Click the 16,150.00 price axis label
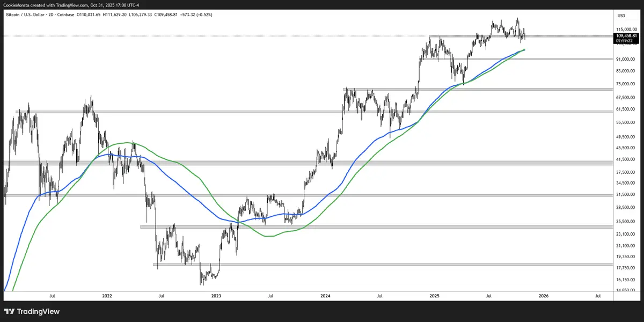Screen dimensions: 644x322 click(626, 280)
